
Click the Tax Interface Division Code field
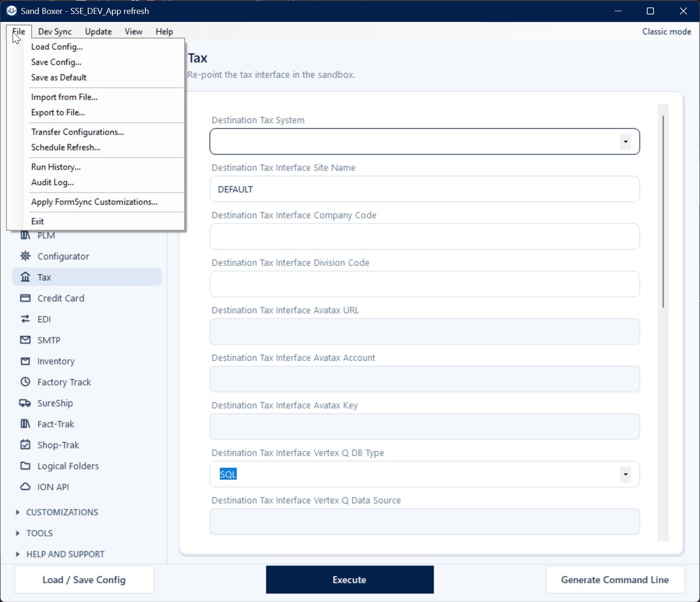425,284
